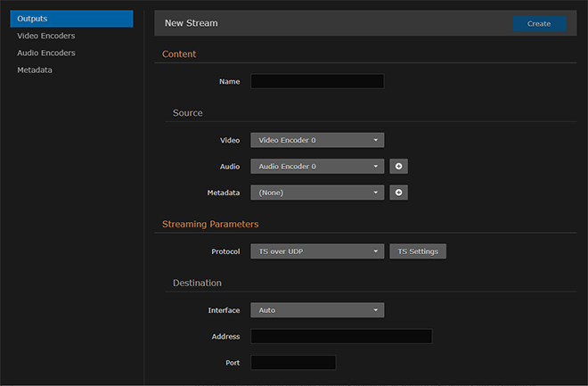
Task: Choose a protocol from TS over UDP dropdown
Action: tap(317, 251)
